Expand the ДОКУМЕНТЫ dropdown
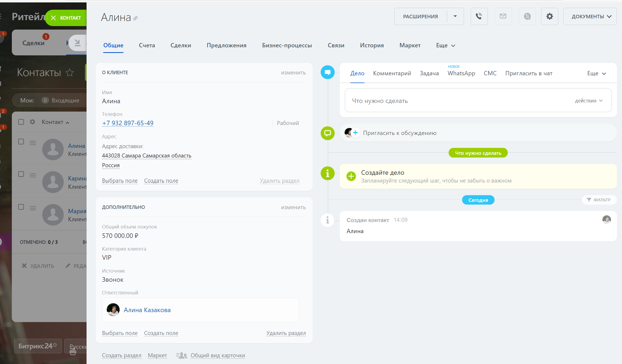This screenshot has width=622, height=364. tap(590, 16)
